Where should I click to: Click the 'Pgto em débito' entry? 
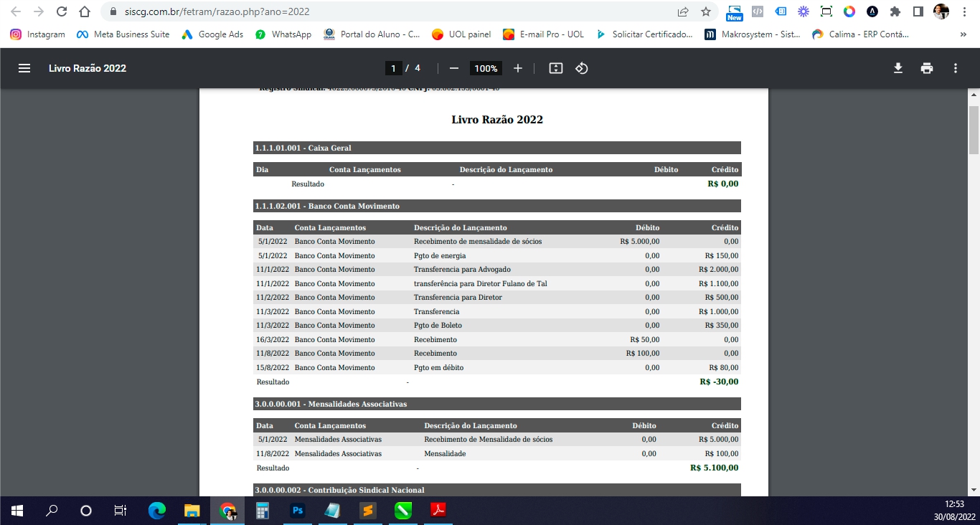438,367
